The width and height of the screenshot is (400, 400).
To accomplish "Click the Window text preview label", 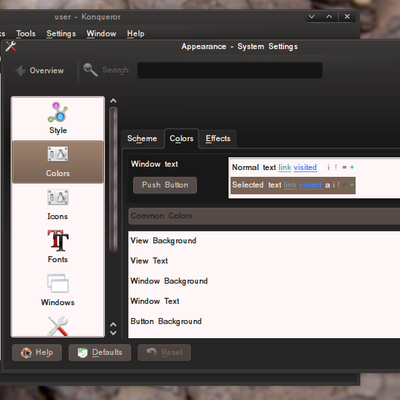I will 154,164.
